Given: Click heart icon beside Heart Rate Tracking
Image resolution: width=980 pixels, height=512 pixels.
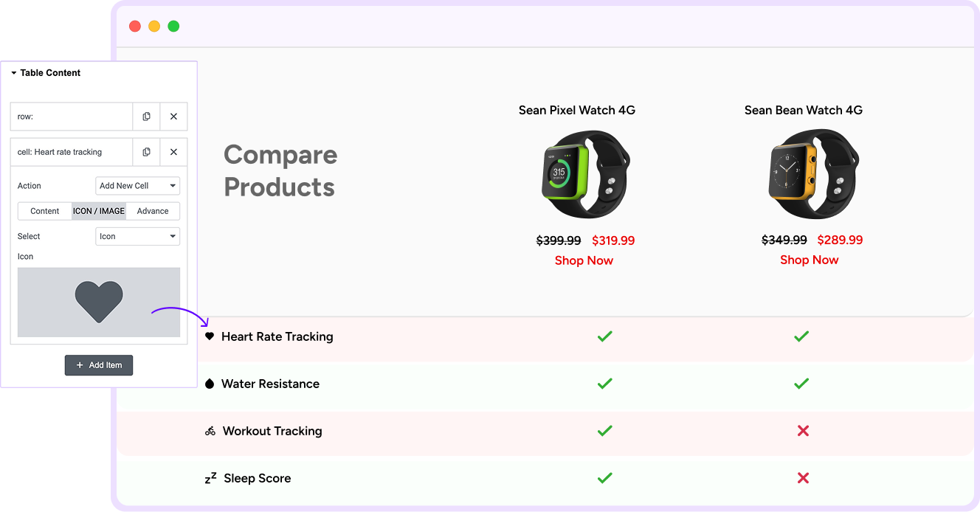Looking at the screenshot, I should click(x=210, y=336).
